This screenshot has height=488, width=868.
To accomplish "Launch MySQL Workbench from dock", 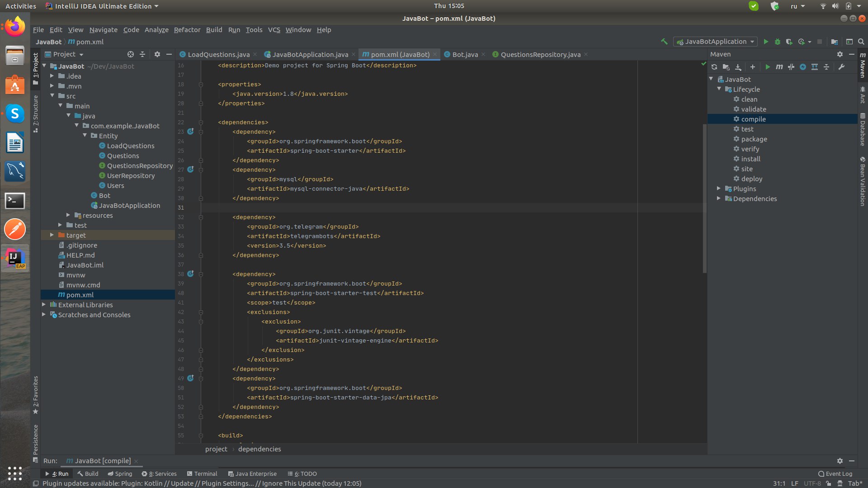I will pyautogui.click(x=15, y=171).
